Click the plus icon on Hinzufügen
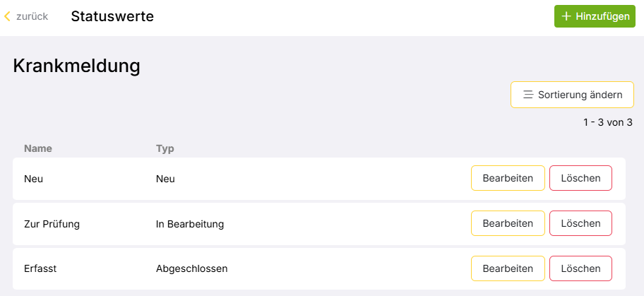The height and width of the screenshot is (296, 644). pyautogui.click(x=566, y=16)
